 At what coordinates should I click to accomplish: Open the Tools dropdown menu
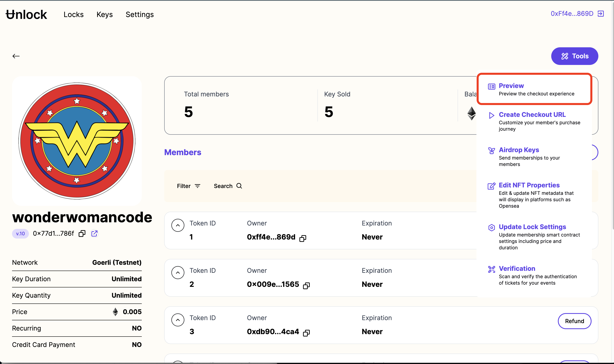pos(574,56)
